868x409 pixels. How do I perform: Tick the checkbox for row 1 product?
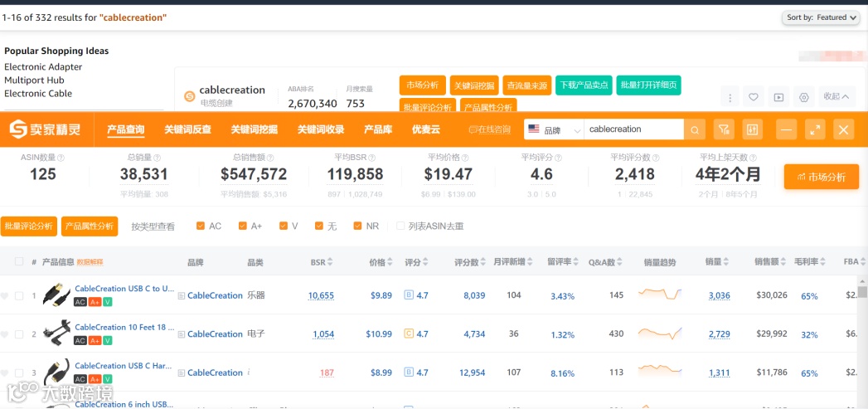coord(19,296)
